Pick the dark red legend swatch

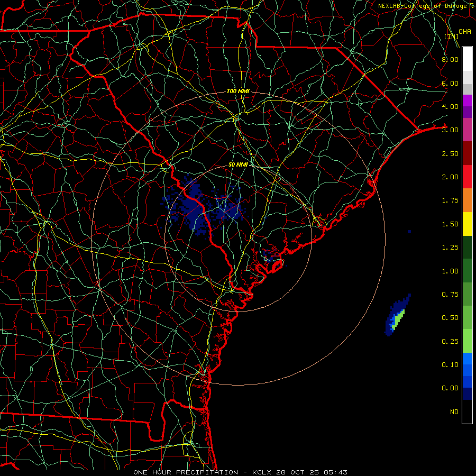click(x=467, y=153)
